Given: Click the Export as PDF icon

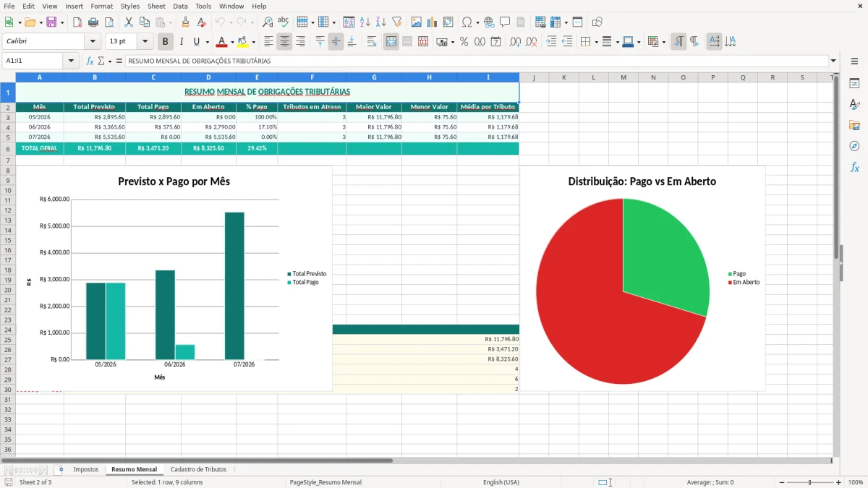Looking at the screenshot, I should click(77, 22).
